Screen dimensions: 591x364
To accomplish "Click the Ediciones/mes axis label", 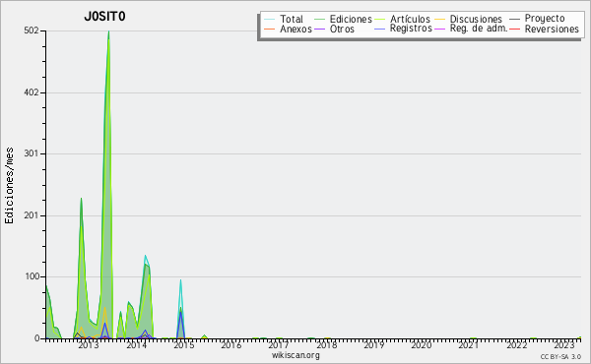I will (x=9, y=185).
